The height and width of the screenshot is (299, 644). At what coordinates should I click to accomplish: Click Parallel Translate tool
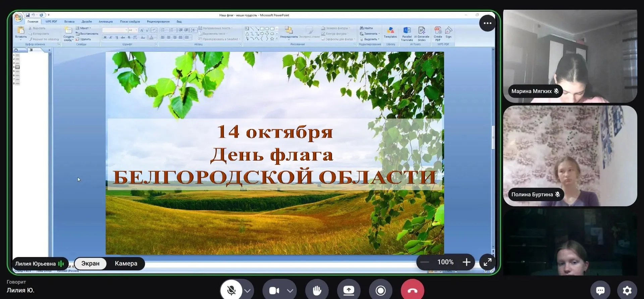[407, 34]
